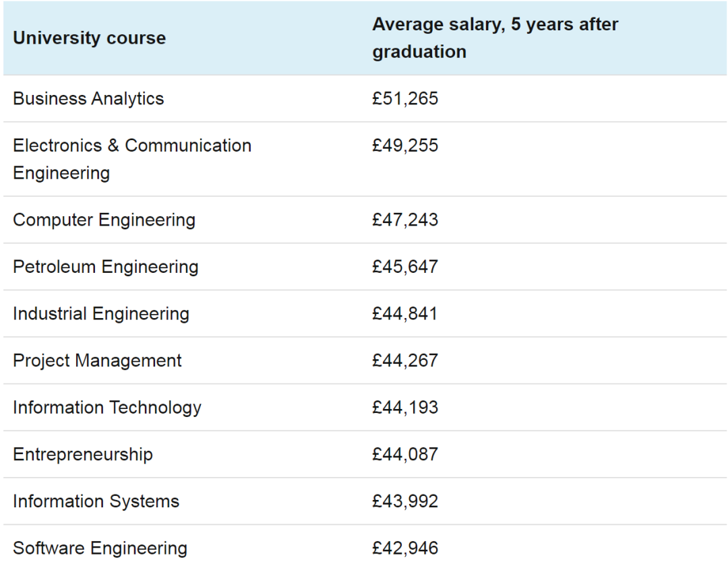
Task: Click the University course column header
Action: click(89, 38)
